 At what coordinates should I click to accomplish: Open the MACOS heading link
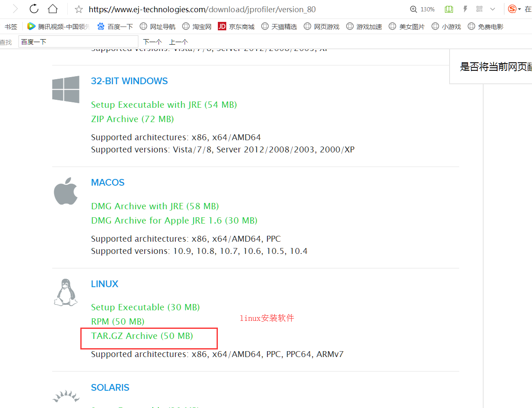point(108,182)
